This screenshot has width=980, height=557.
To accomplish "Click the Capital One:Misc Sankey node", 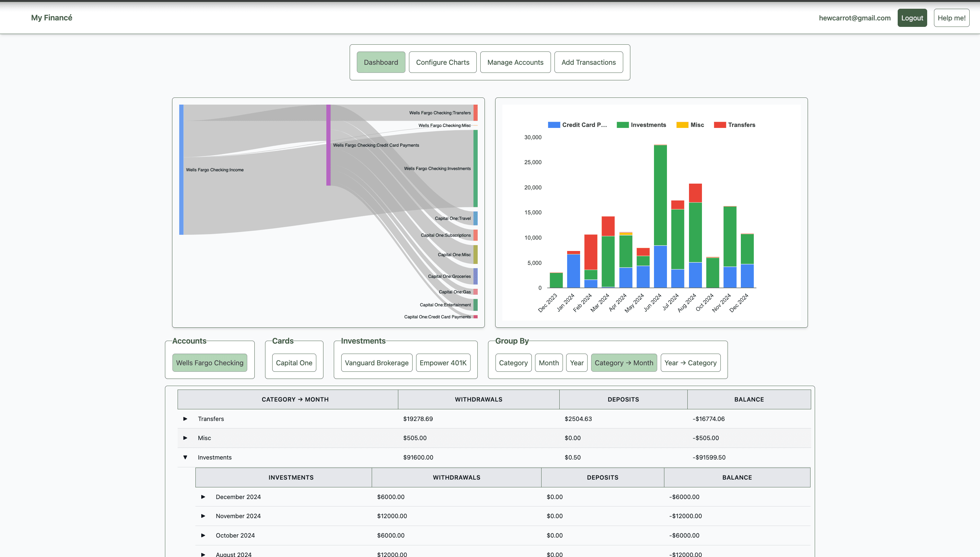I will (475, 255).
